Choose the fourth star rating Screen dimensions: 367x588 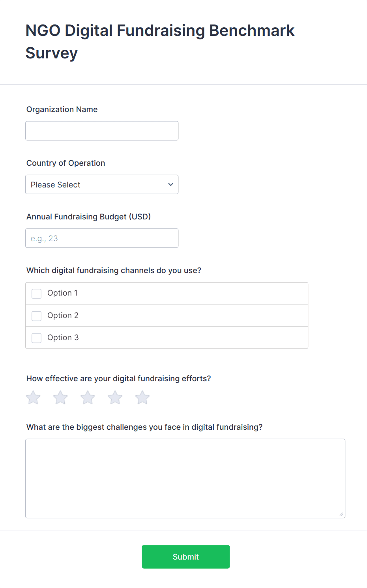coord(115,397)
